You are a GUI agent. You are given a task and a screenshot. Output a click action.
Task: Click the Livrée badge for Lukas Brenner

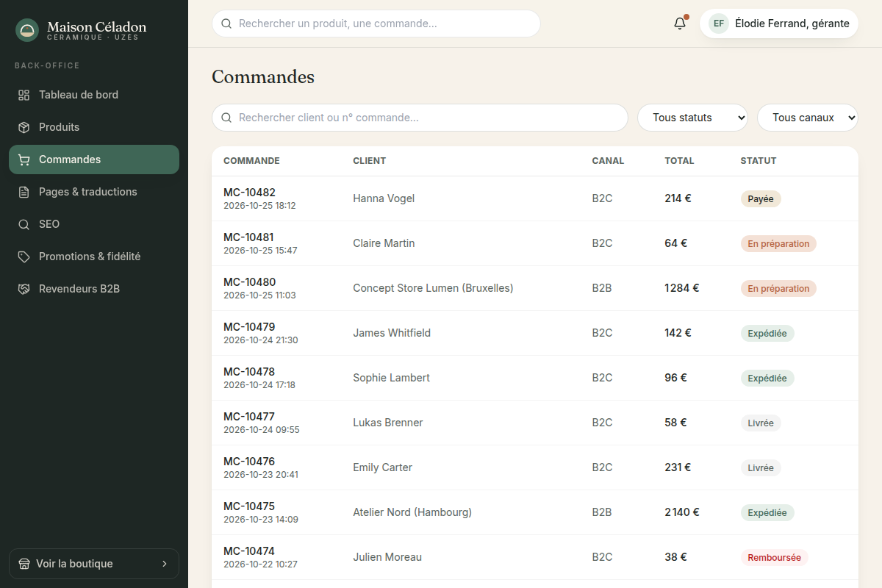[x=761, y=423]
